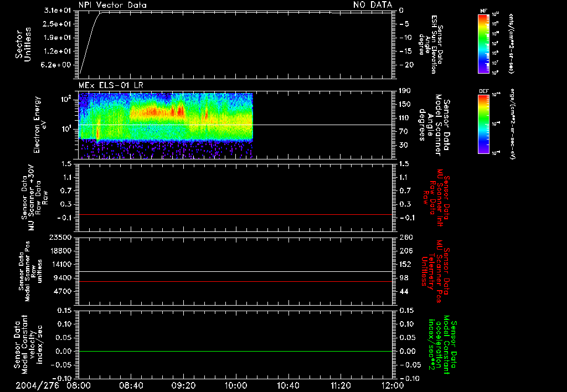
Task: Select the "Model Scanner Angle degrees" axis title
Action: pyautogui.click(x=434, y=125)
